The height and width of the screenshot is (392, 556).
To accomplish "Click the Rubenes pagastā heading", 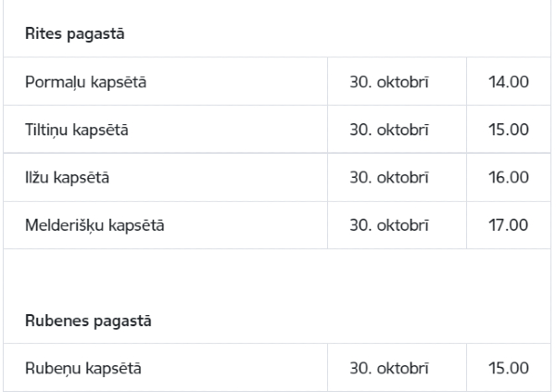I will 88,322.
